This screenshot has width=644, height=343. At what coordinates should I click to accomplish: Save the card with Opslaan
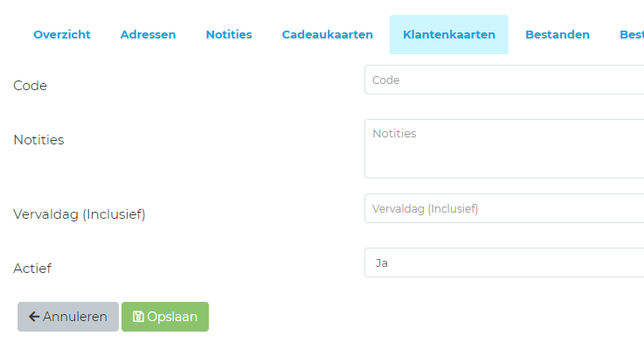[x=165, y=317]
